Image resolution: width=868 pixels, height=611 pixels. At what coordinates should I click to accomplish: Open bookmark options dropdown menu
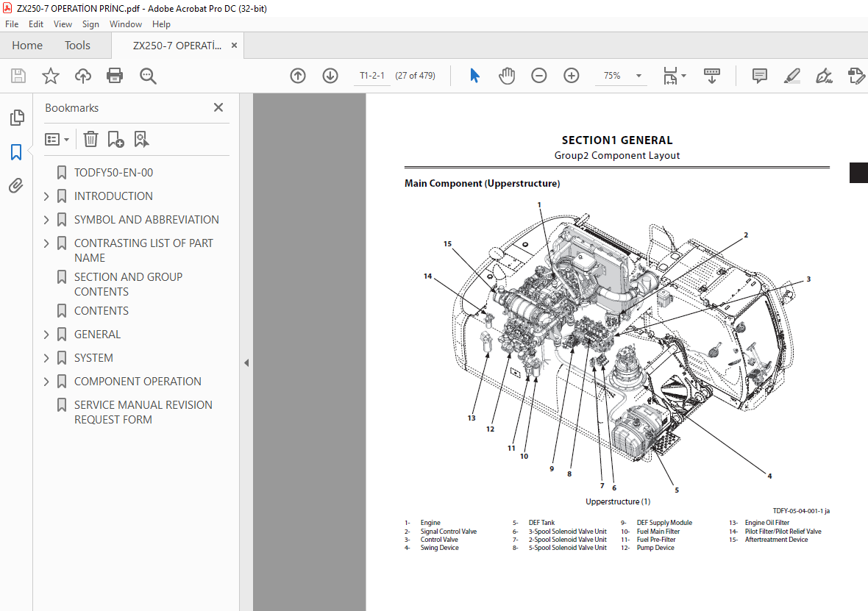[x=57, y=139]
